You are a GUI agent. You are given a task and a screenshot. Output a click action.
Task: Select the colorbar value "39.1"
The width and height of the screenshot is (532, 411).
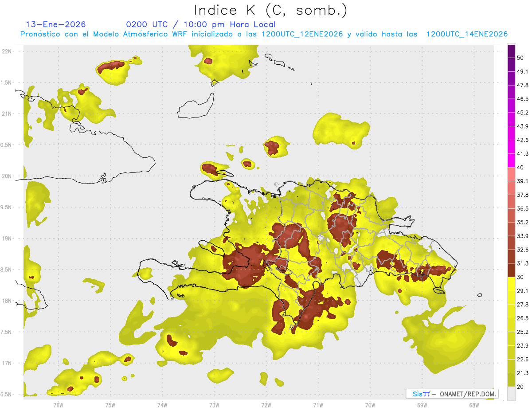pos(523,181)
